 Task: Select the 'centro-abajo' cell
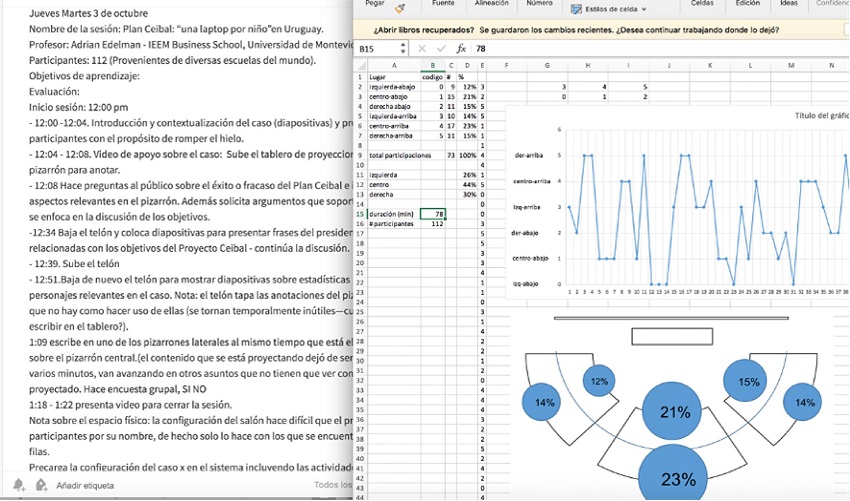tap(394, 97)
